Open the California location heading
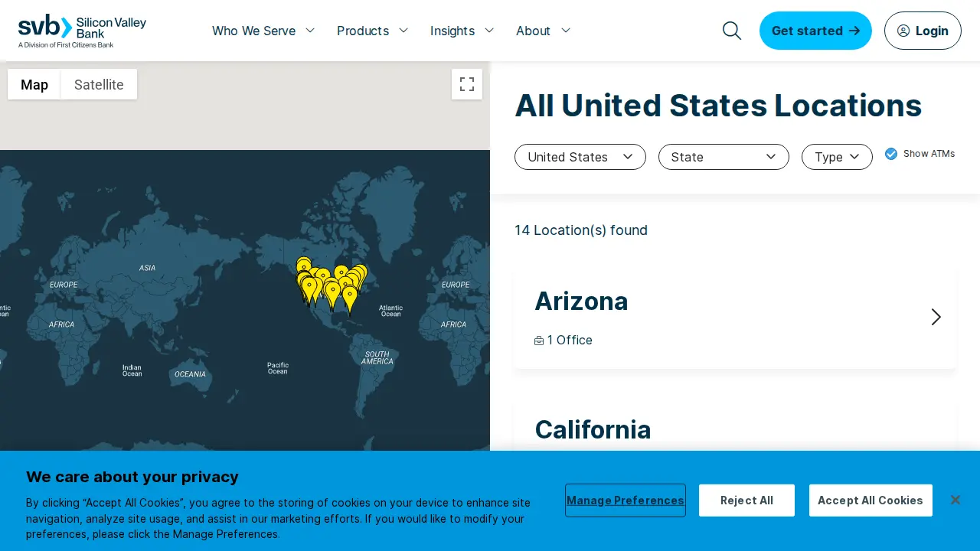 click(x=593, y=429)
